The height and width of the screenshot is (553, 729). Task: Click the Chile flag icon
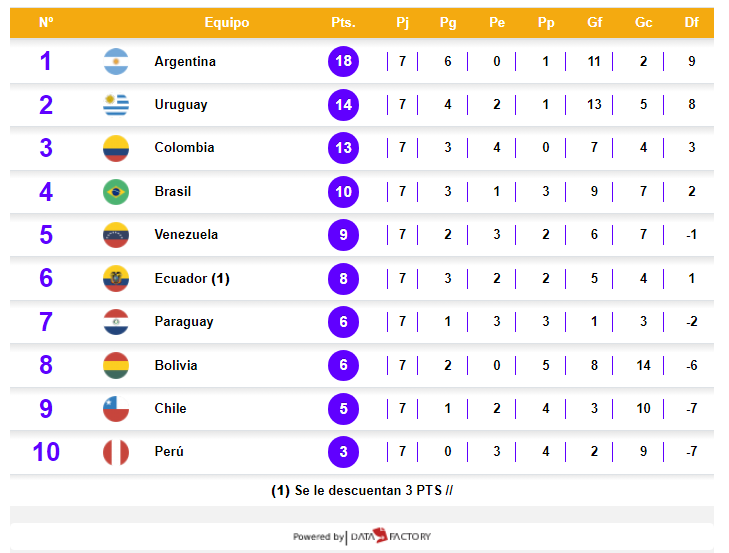click(x=116, y=408)
